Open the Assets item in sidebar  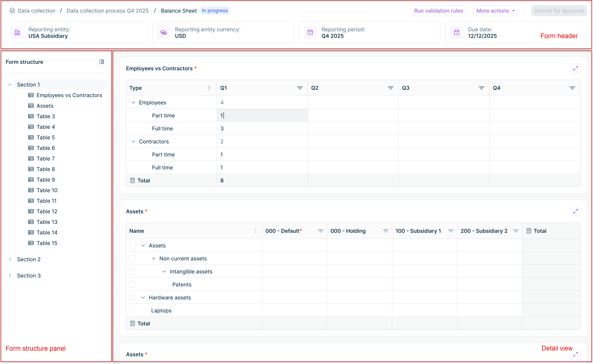(x=45, y=106)
